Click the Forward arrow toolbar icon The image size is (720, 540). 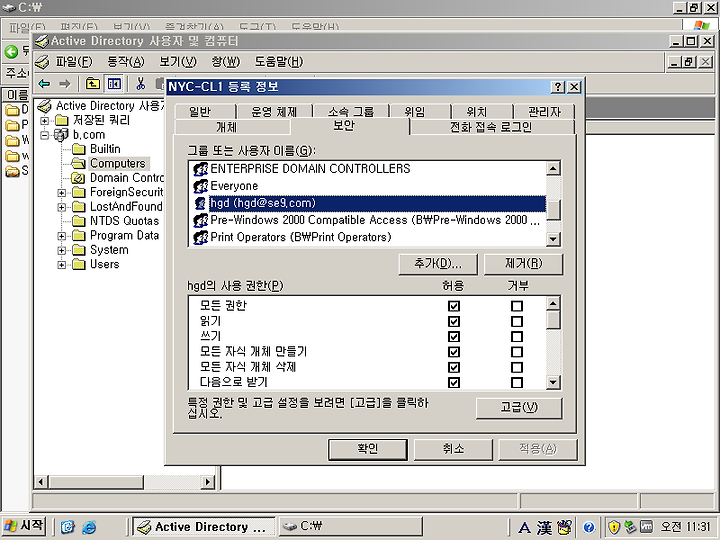[65, 84]
